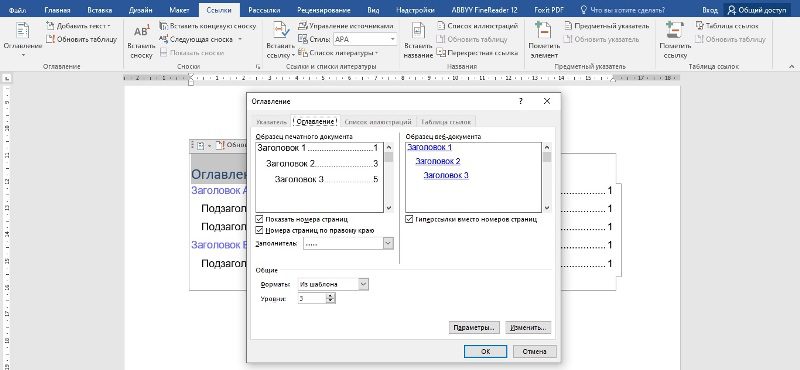The width and height of the screenshot is (800, 370).
Task: Click the Отмена button
Action: click(x=534, y=351)
